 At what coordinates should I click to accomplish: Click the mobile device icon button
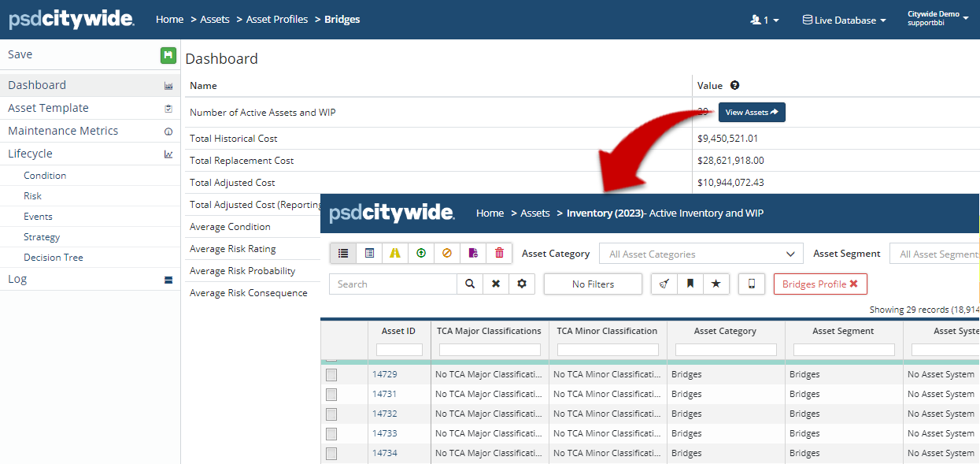point(752,284)
